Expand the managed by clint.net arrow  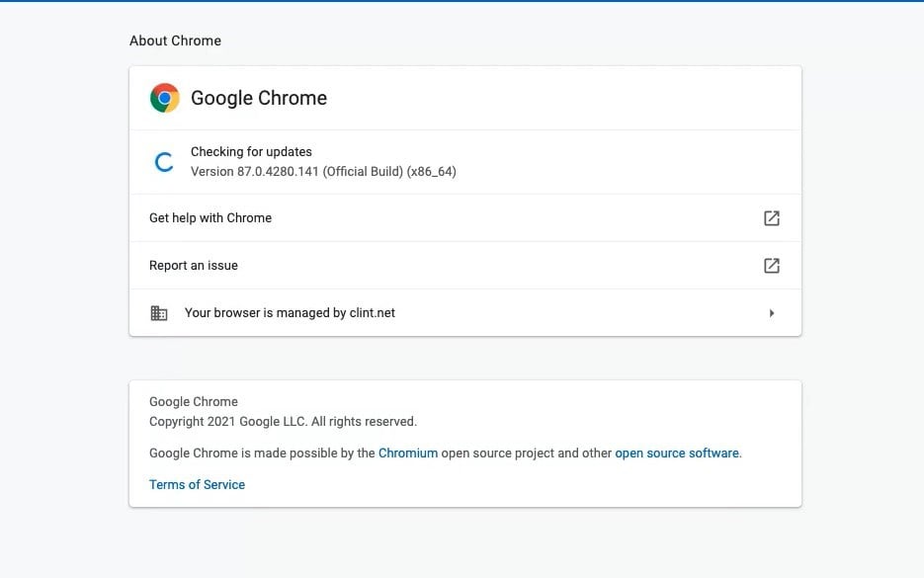[x=772, y=313]
